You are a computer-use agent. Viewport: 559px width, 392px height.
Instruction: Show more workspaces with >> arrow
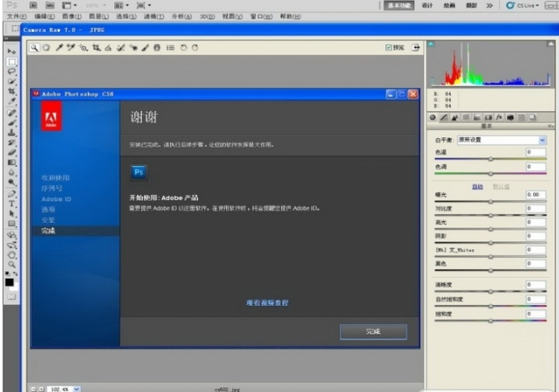pyautogui.click(x=490, y=6)
